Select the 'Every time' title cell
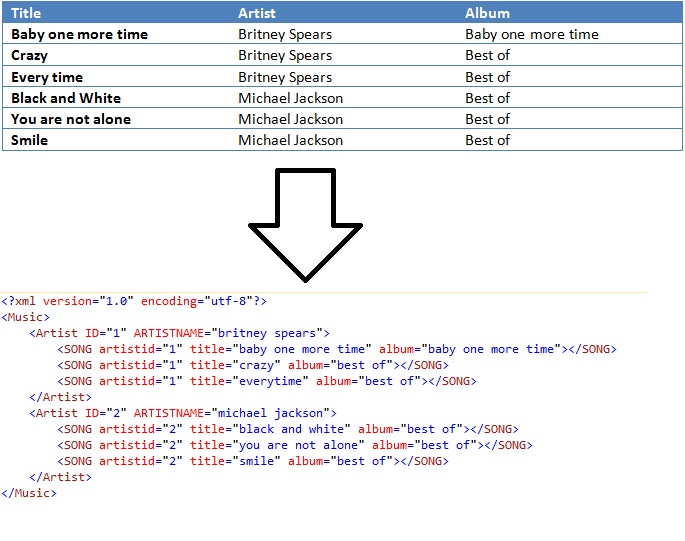Screen dimensions: 685x541 click(47, 77)
